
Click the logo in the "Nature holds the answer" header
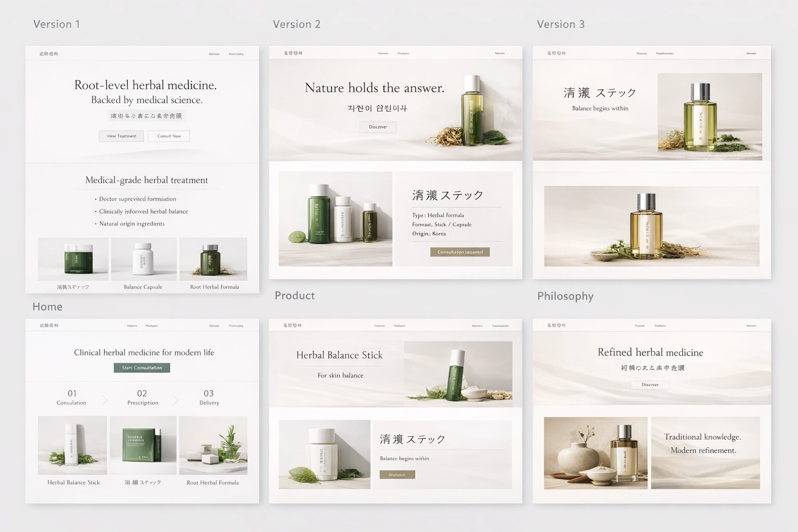point(292,53)
